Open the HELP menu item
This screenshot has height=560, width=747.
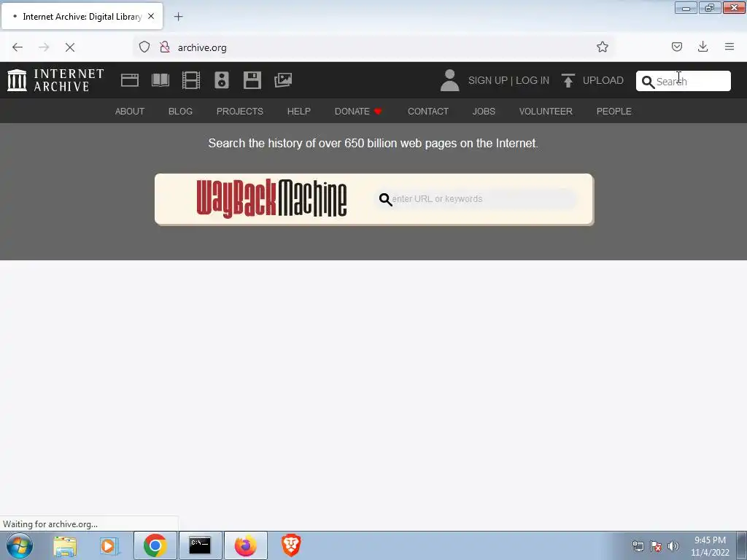(298, 112)
